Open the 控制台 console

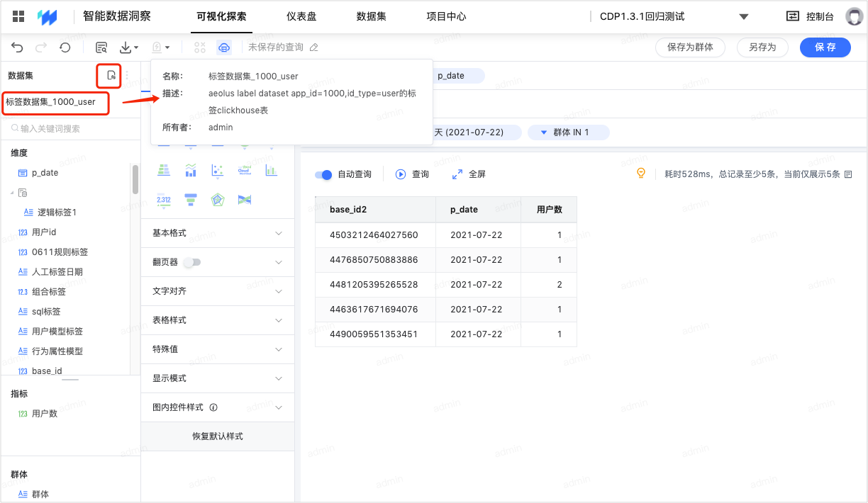pyautogui.click(x=810, y=16)
